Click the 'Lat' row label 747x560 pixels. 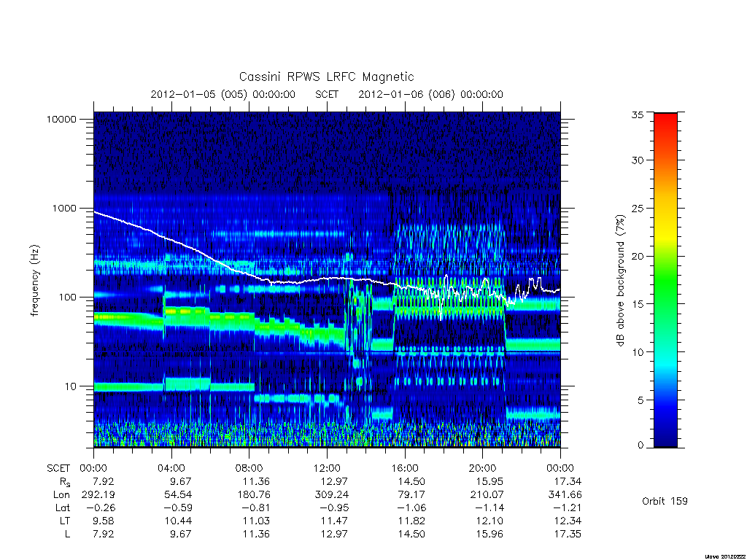coord(63,507)
